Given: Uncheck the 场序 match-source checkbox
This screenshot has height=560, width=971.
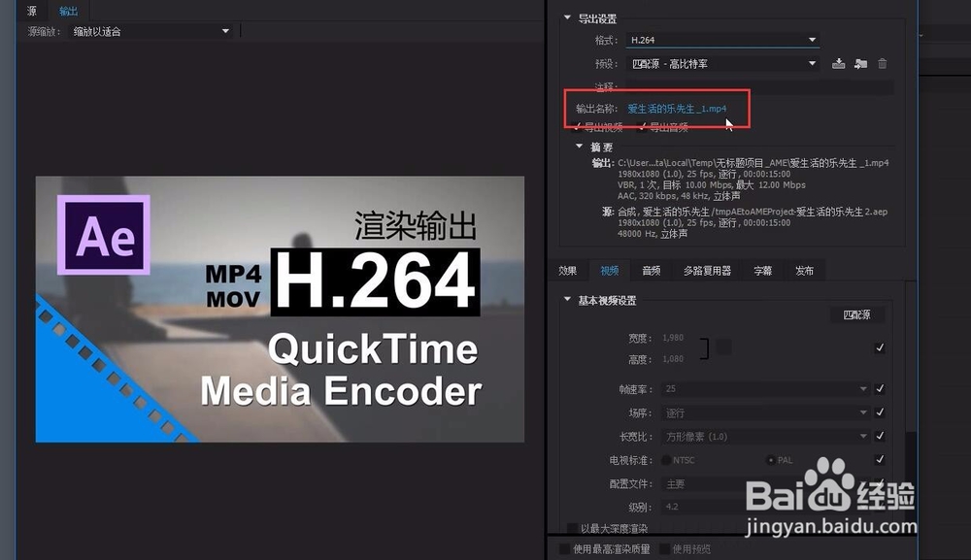Looking at the screenshot, I should 880,412.
